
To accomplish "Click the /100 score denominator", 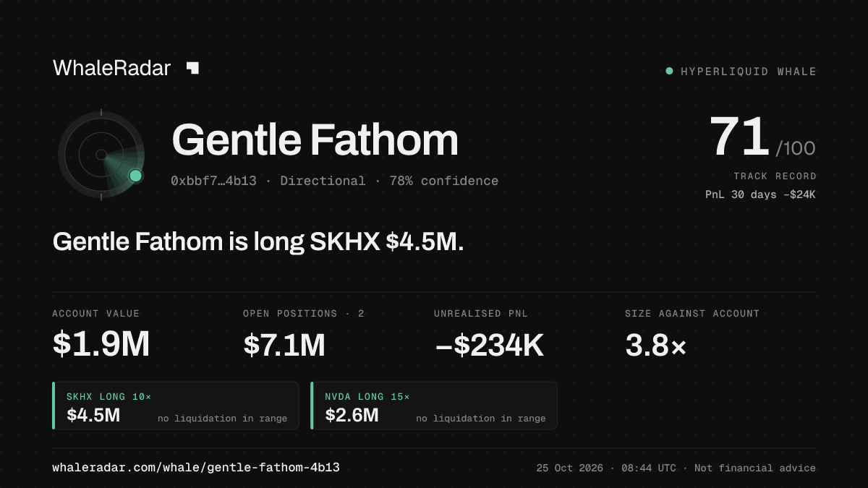I will tap(796, 149).
